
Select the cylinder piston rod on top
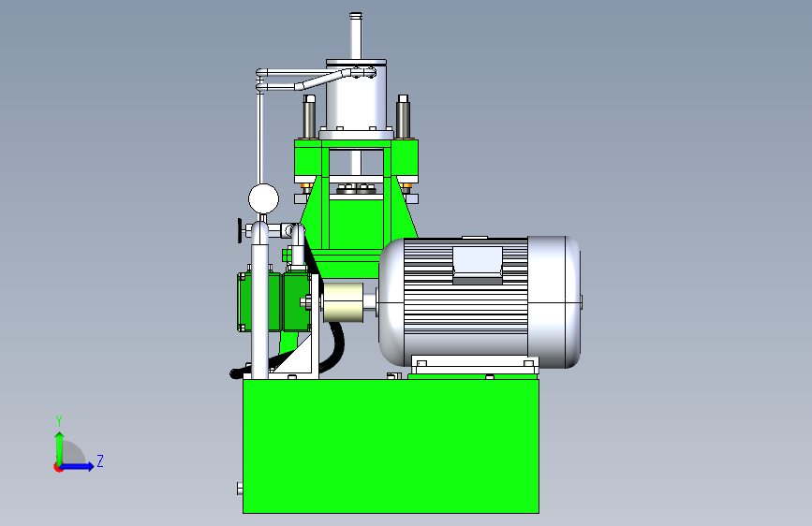[355, 36]
